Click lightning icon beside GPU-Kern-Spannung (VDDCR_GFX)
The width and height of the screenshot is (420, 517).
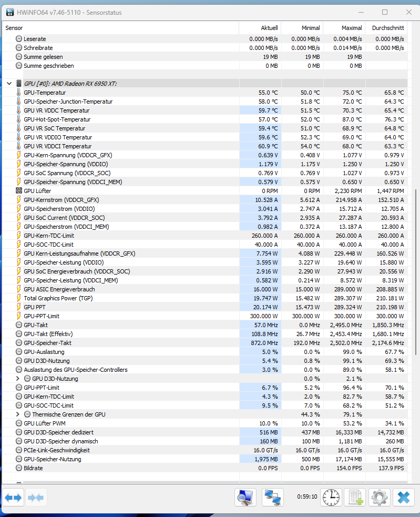point(18,155)
